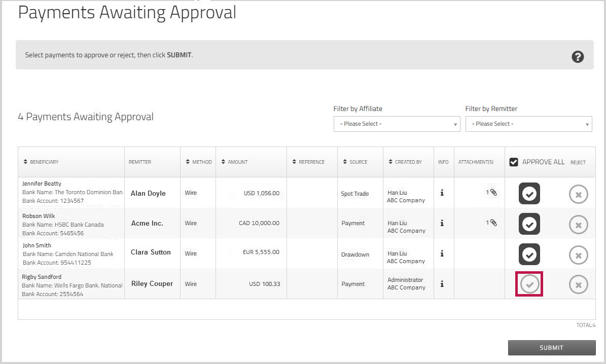Sort table by Created By column
The height and width of the screenshot is (364, 606).
[408, 162]
